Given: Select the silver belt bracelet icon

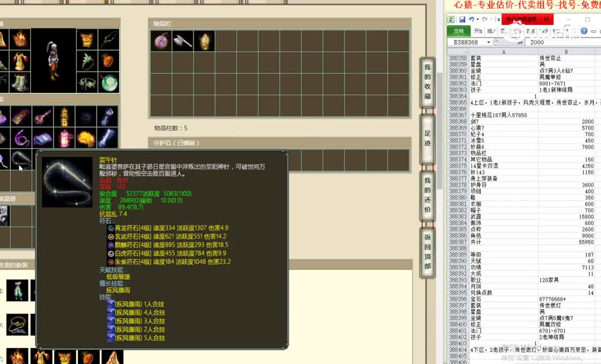Looking at the screenshot, I should (87, 82).
